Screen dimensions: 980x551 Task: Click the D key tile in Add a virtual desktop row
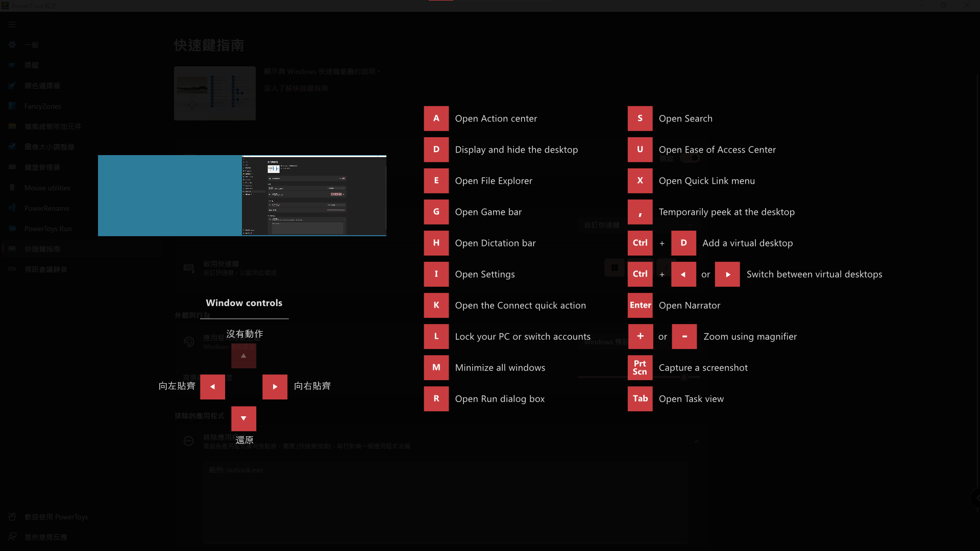click(683, 243)
